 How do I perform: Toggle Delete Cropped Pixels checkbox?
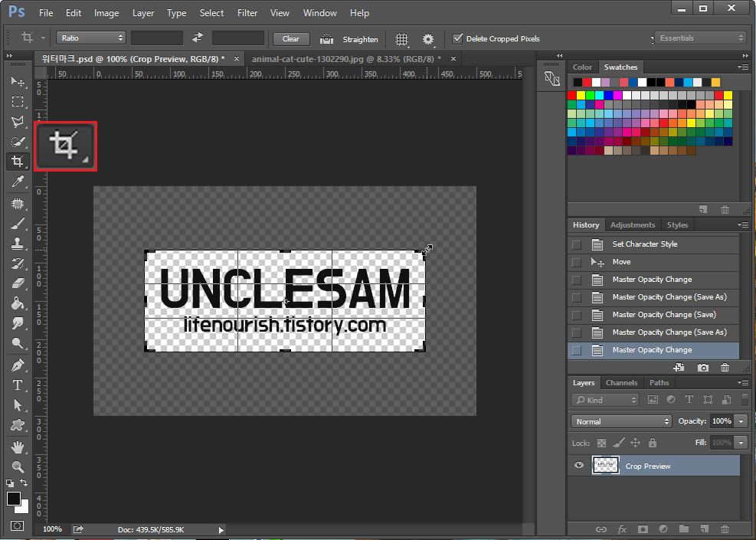pyautogui.click(x=457, y=38)
